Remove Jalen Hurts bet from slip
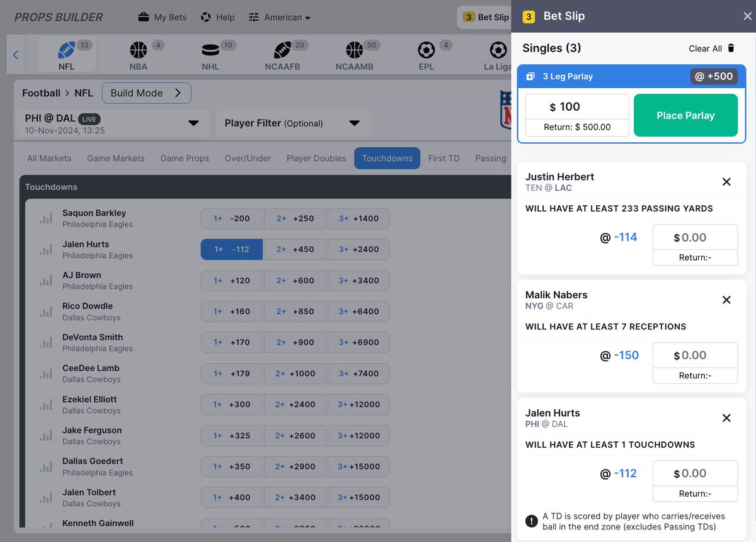This screenshot has height=542, width=756. pyautogui.click(x=726, y=418)
